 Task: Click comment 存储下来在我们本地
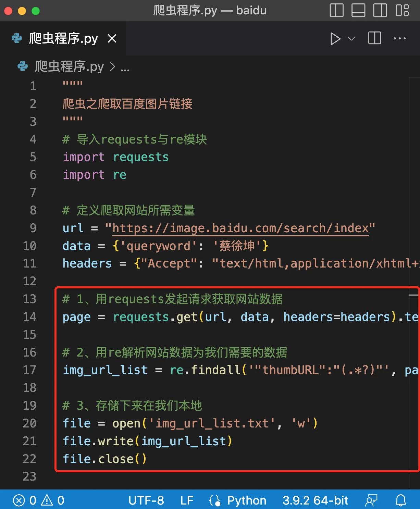coord(132,406)
